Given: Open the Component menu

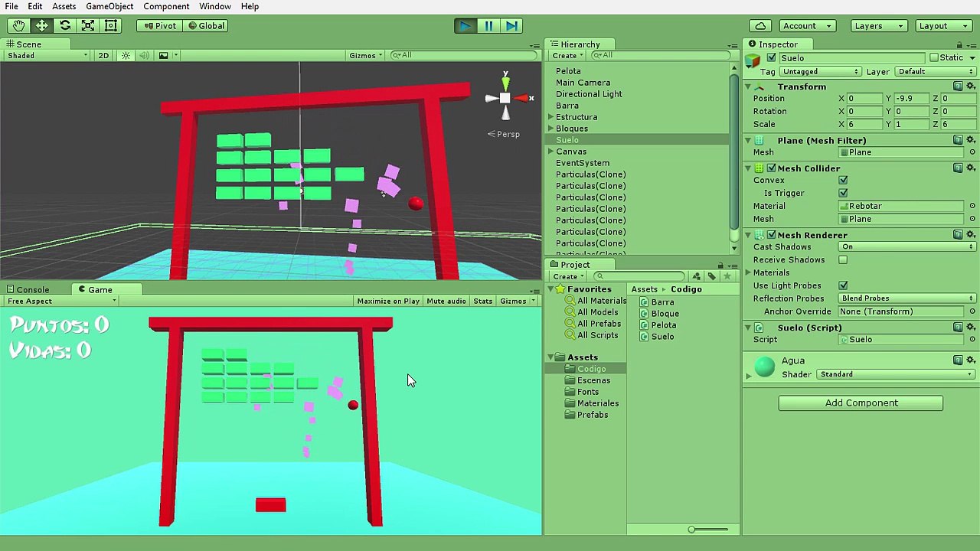Looking at the screenshot, I should (x=166, y=6).
